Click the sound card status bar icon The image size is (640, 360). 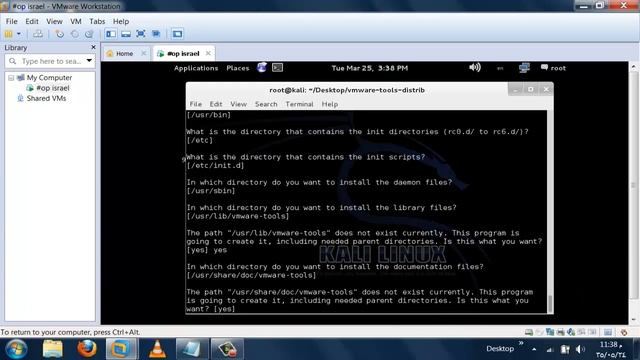571,332
